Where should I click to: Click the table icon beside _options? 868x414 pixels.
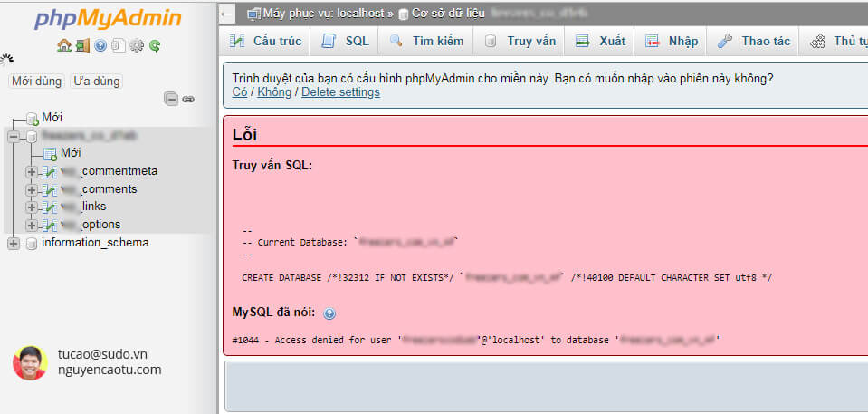(x=50, y=225)
